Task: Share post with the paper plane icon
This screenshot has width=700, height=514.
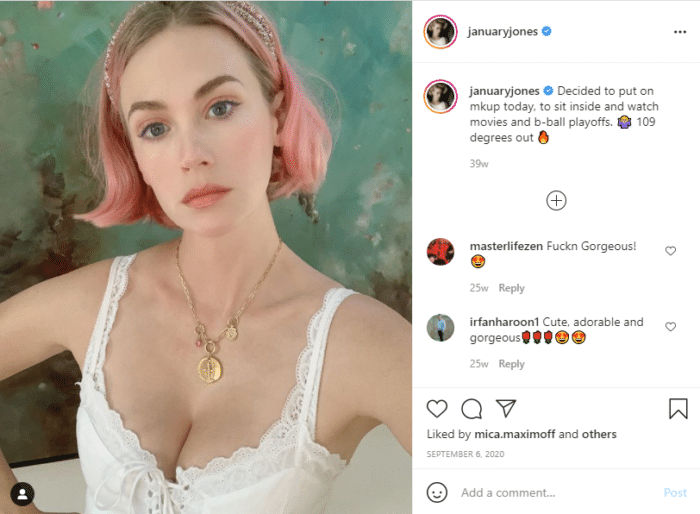Action: [x=506, y=408]
